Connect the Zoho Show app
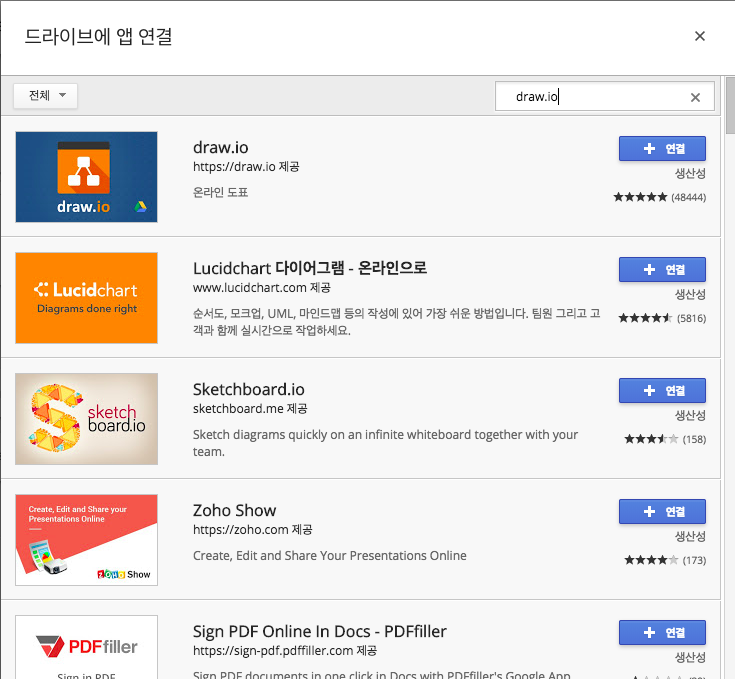The image size is (735, 679). point(662,511)
